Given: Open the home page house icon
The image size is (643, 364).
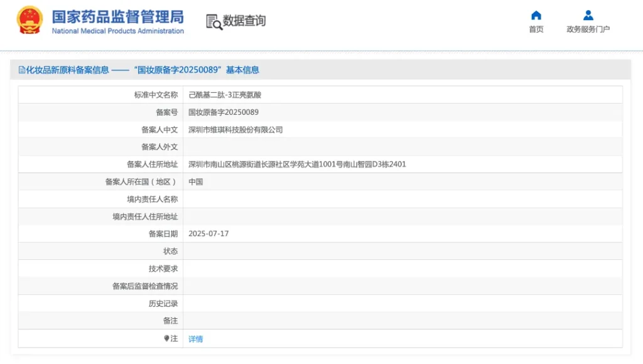Looking at the screenshot, I should (536, 16).
